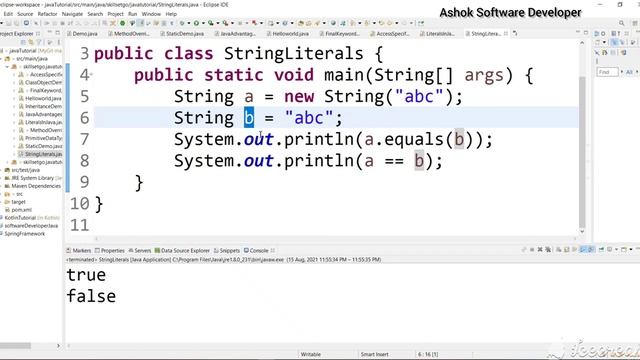640x360 pixels.
Task: Open the External Tools dropdown arrow
Action: 232,23
